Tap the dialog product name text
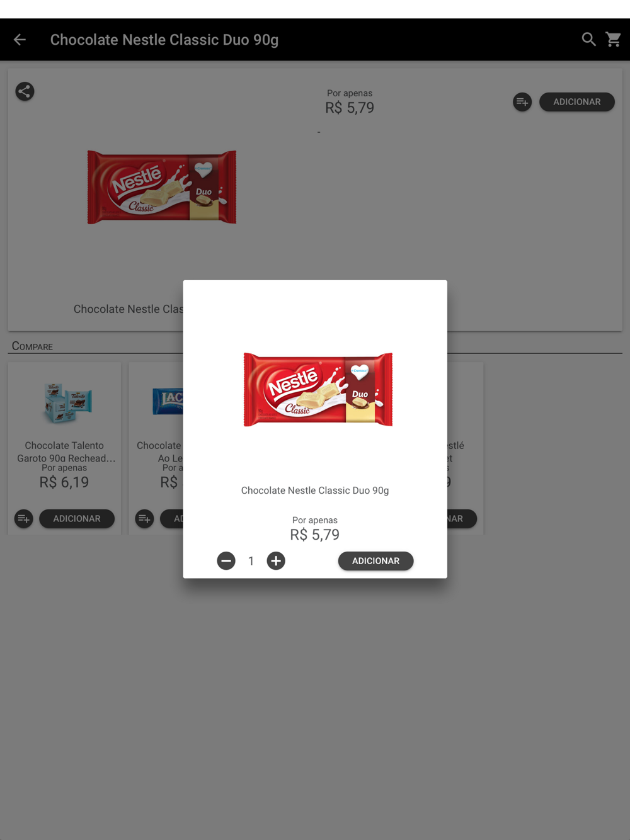Viewport: 630px width, 840px height. 315,491
